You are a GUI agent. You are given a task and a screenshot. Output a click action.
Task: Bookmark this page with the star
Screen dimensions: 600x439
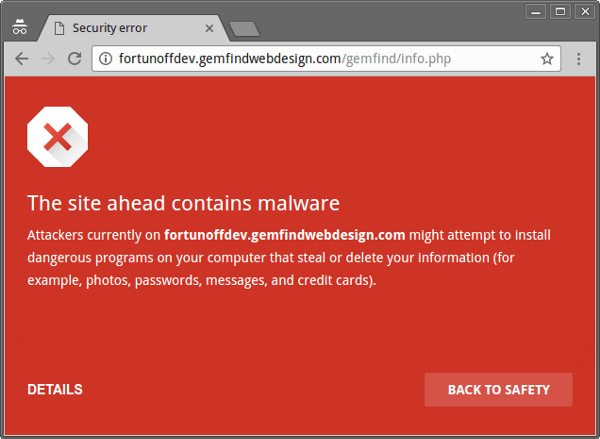[547, 59]
